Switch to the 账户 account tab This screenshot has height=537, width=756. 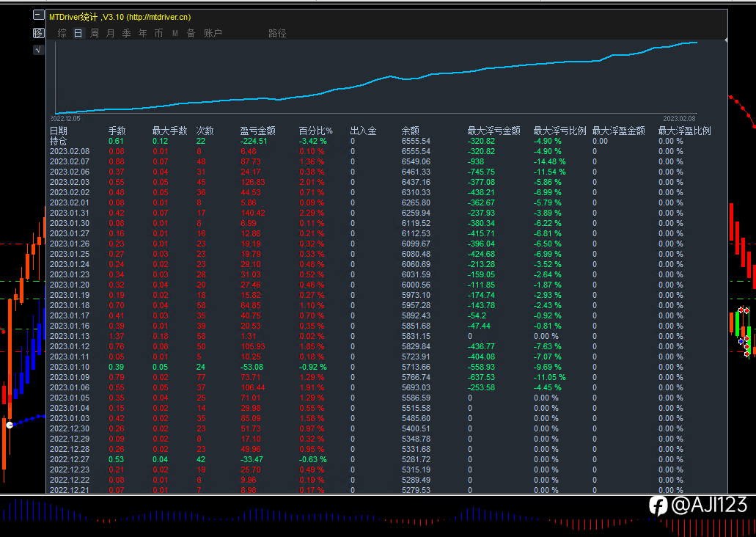213,33
